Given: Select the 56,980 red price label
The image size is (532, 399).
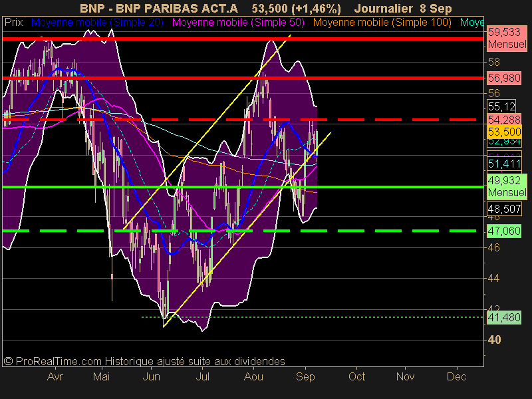Looking at the screenshot, I should point(504,78).
